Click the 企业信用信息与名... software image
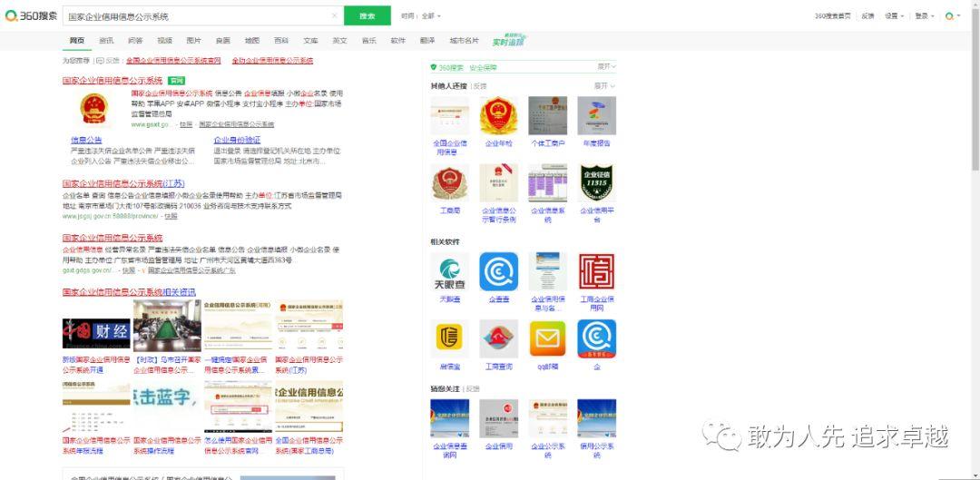Image resolution: width=980 pixels, height=480 pixels. 547,272
